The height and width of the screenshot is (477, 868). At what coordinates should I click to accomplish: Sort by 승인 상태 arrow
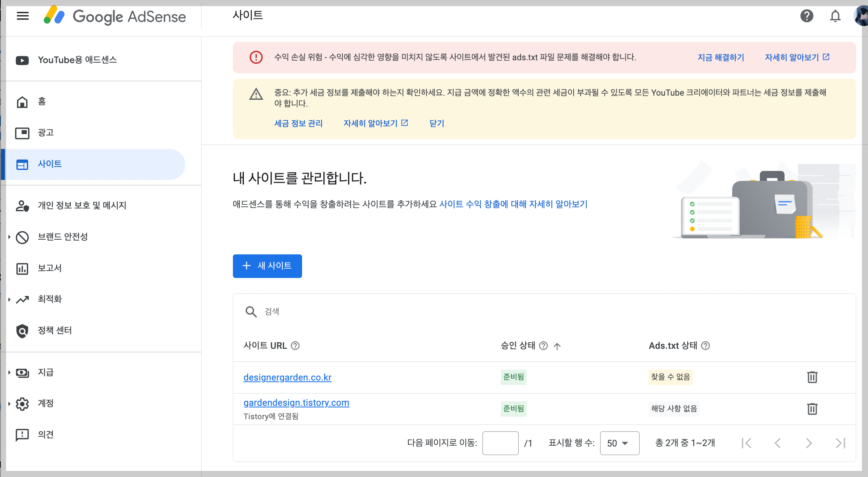point(557,346)
